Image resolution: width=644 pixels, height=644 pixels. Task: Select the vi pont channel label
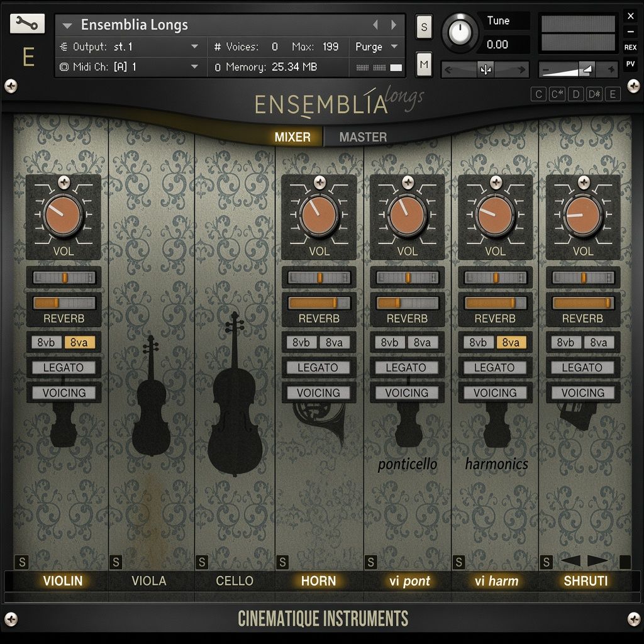click(409, 580)
